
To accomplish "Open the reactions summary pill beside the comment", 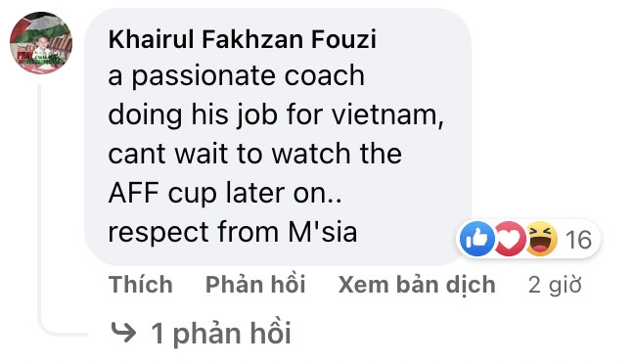I will pos(528,239).
